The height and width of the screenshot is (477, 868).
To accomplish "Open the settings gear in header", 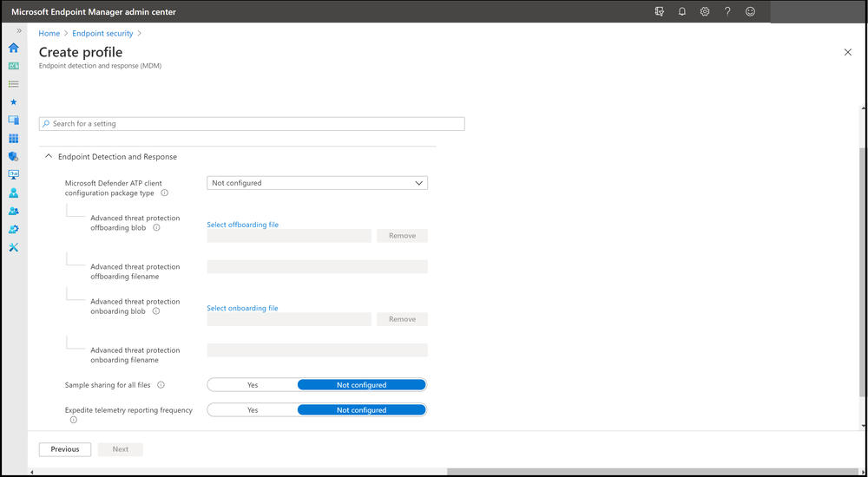I will (x=705, y=11).
